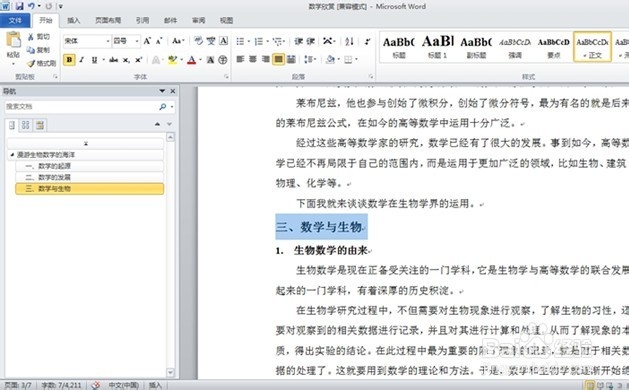Click the Sort A-Z icon

coord(349,41)
